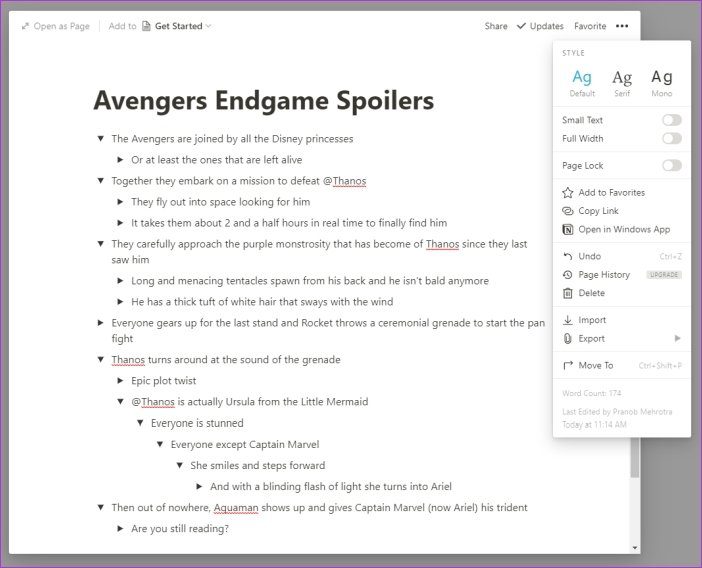Click the Get Started page document icon
This screenshot has height=568, width=702.
click(146, 26)
